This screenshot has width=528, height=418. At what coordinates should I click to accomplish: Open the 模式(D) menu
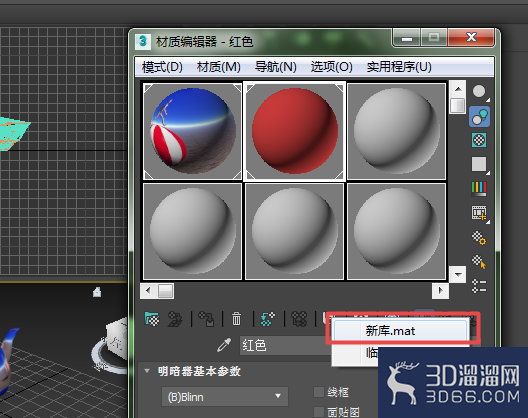(162, 67)
